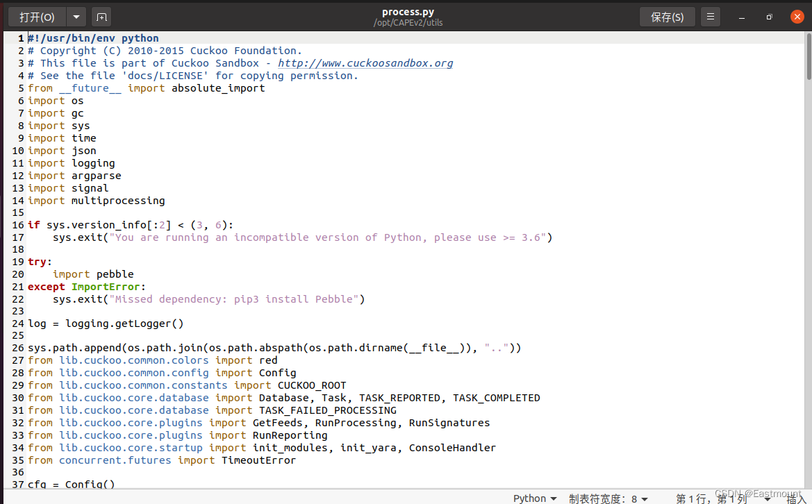Click the 'try:' keyword line

[40, 262]
